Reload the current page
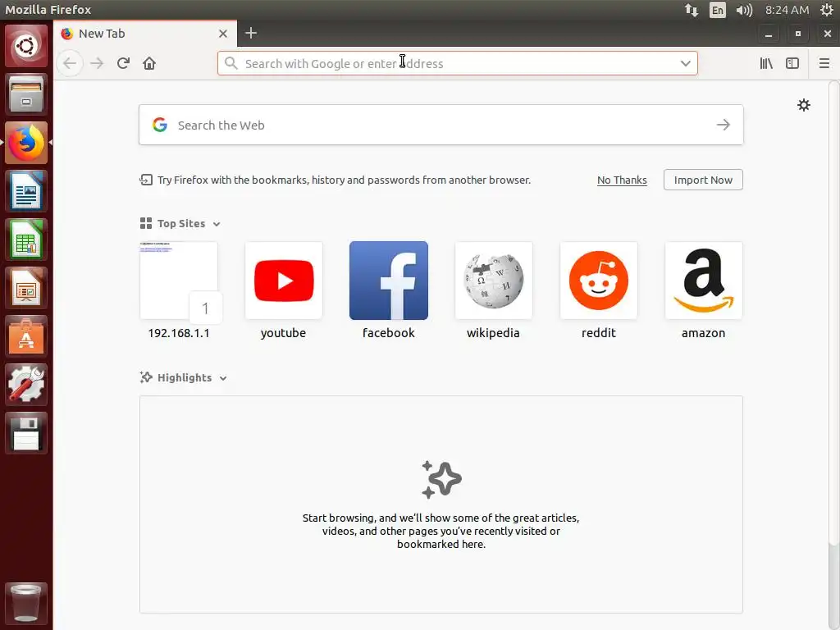The height and width of the screenshot is (630, 840). (x=123, y=63)
